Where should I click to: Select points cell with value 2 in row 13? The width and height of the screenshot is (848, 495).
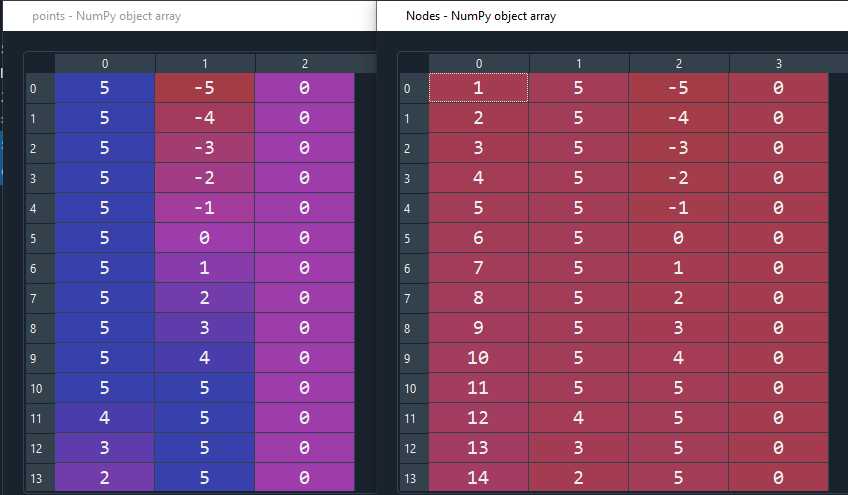(105, 478)
